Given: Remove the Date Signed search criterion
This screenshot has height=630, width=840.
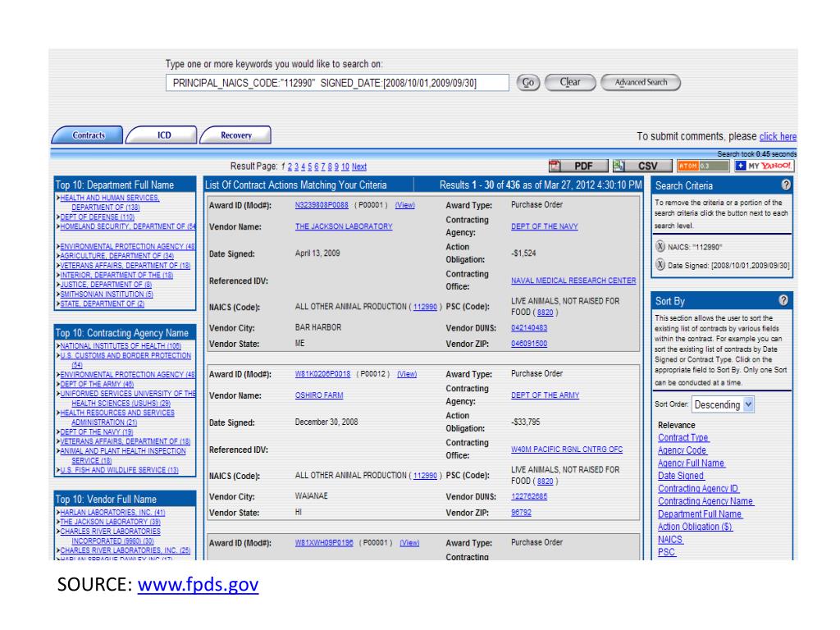Looking at the screenshot, I should click(660, 265).
